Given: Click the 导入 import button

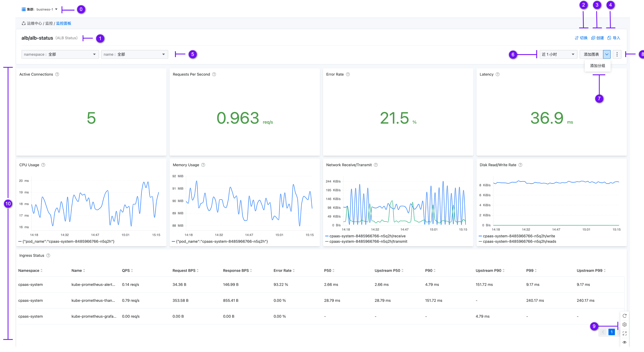Looking at the screenshot, I should tap(614, 38).
